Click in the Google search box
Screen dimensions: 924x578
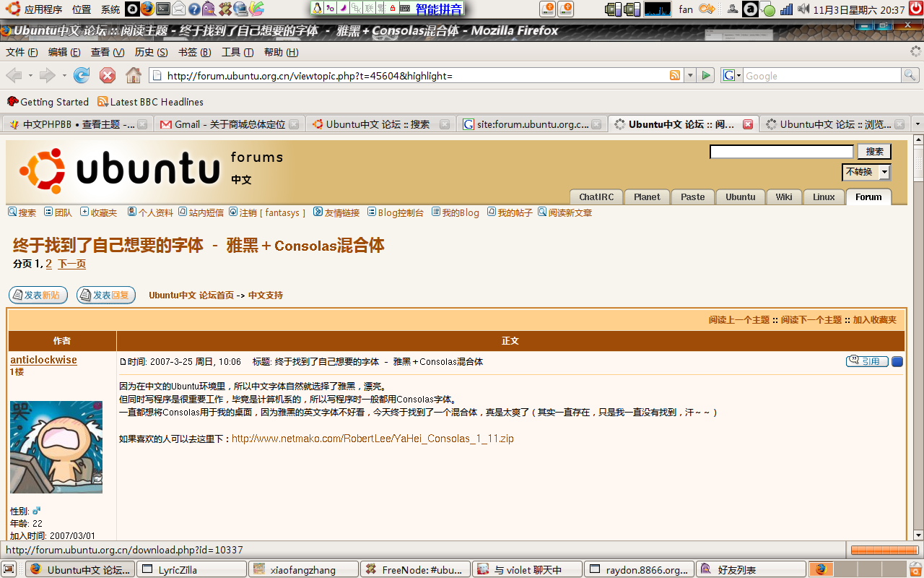click(x=822, y=75)
